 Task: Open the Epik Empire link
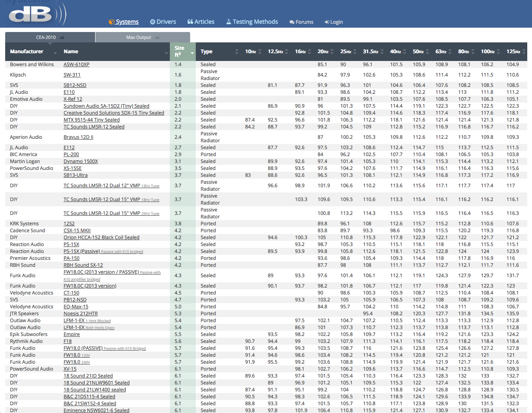click(72, 334)
